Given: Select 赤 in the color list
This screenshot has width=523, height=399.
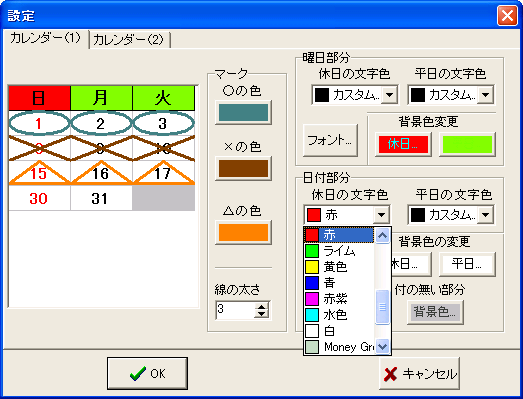Looking at the screenshot, I should 339,235.
